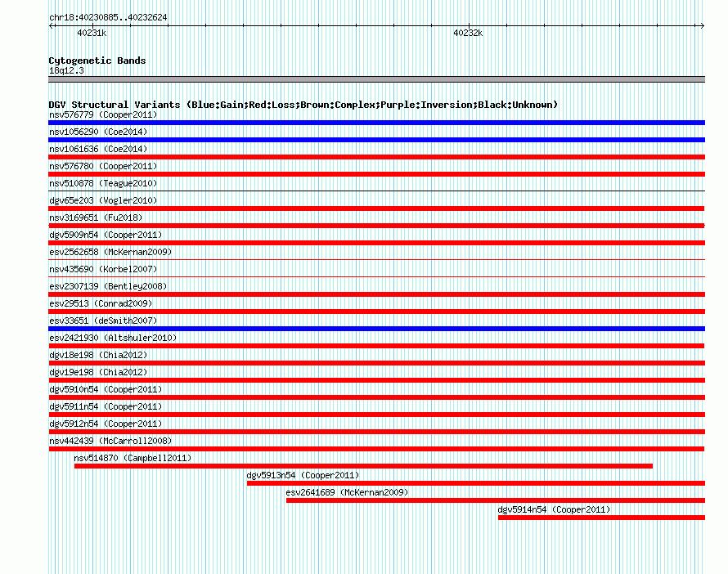
Task: Click the red loss bar under dgv5909n54
Action: coord(376,243)
